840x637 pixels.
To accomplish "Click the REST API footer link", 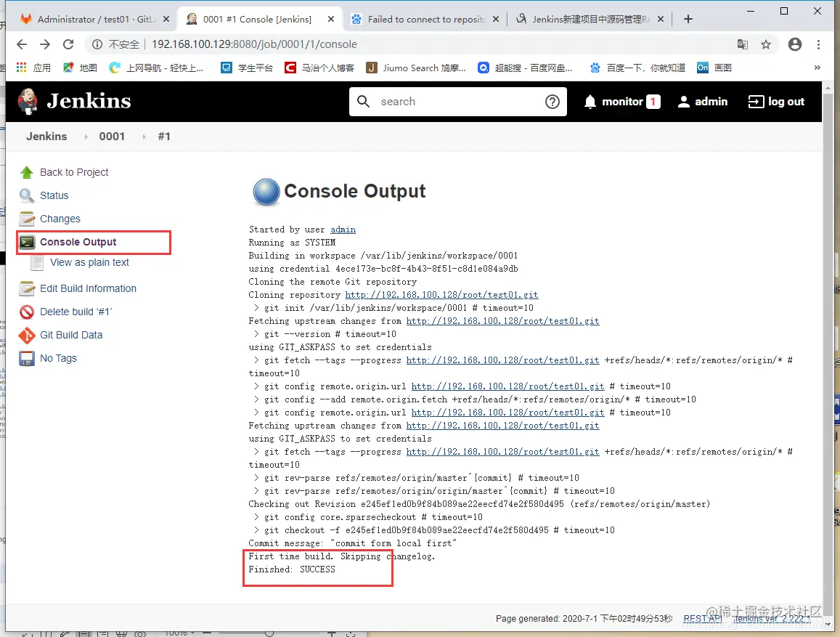I will pos(703,619).
